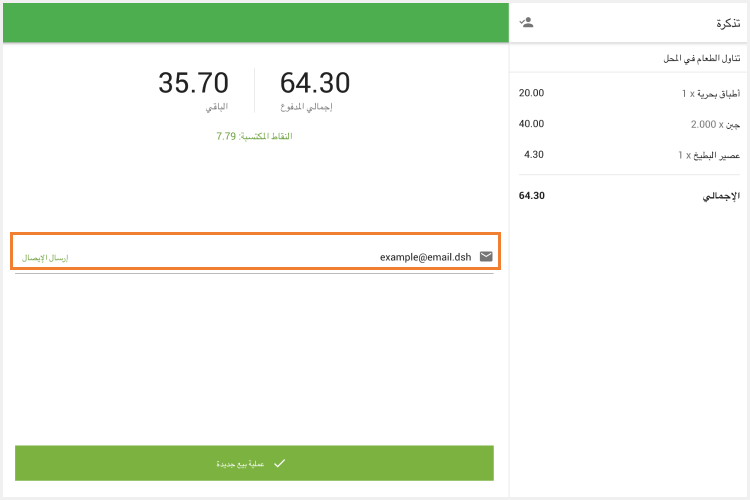The image size is (750, 500).
Task: Click the add customer icon
Action: tap(527, 21)
